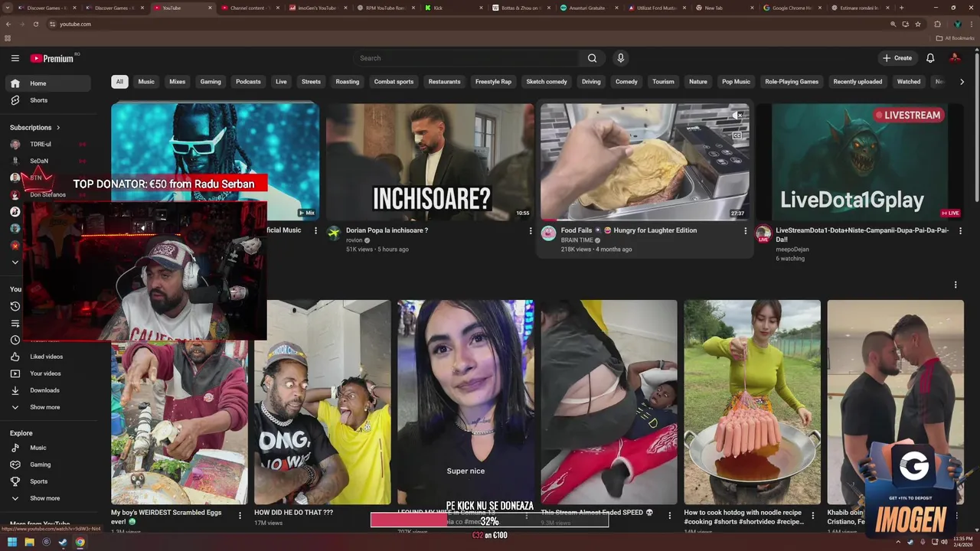Show more filter chips with right arrow
Screen dimensions: 980x551
pyautogui.click(x=962, y=82)
